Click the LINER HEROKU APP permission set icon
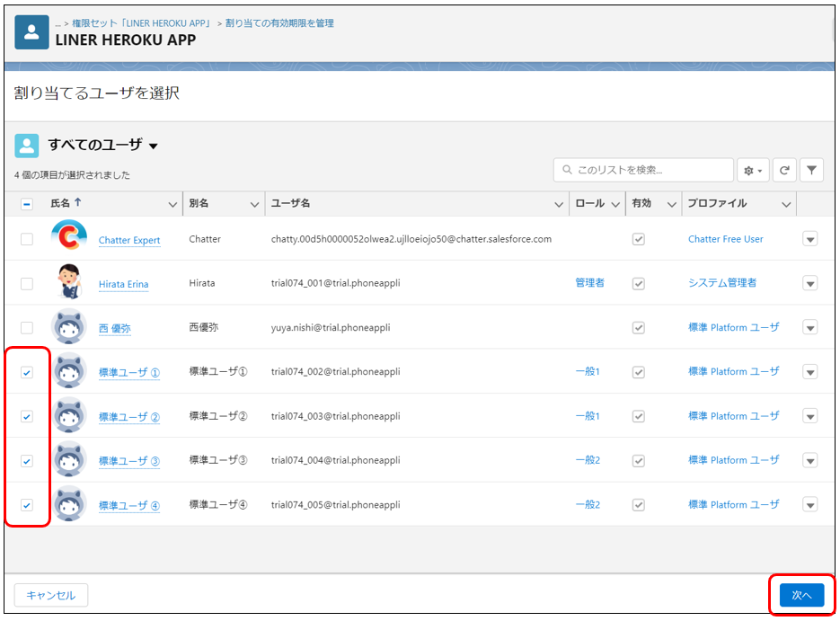Screen dimensions: 840x621 (31, 32)
